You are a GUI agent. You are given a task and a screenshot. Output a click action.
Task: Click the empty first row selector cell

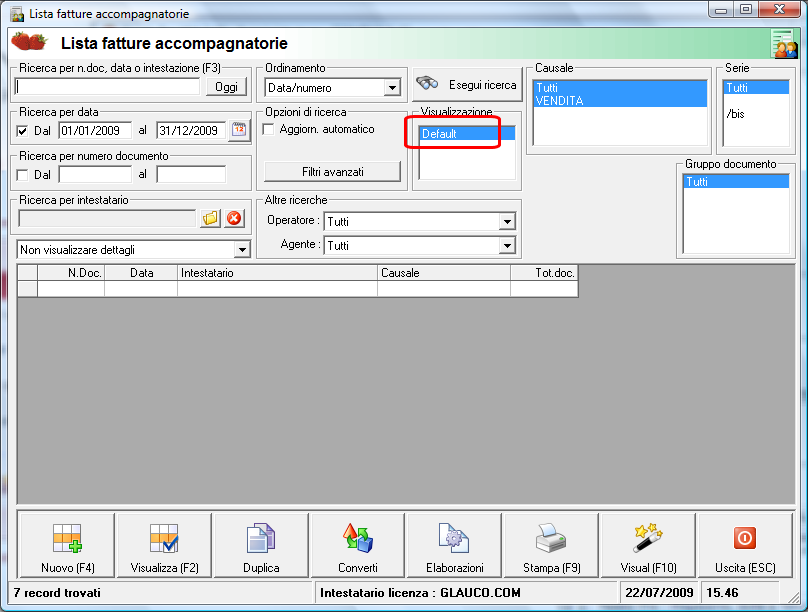click(27, 289)
